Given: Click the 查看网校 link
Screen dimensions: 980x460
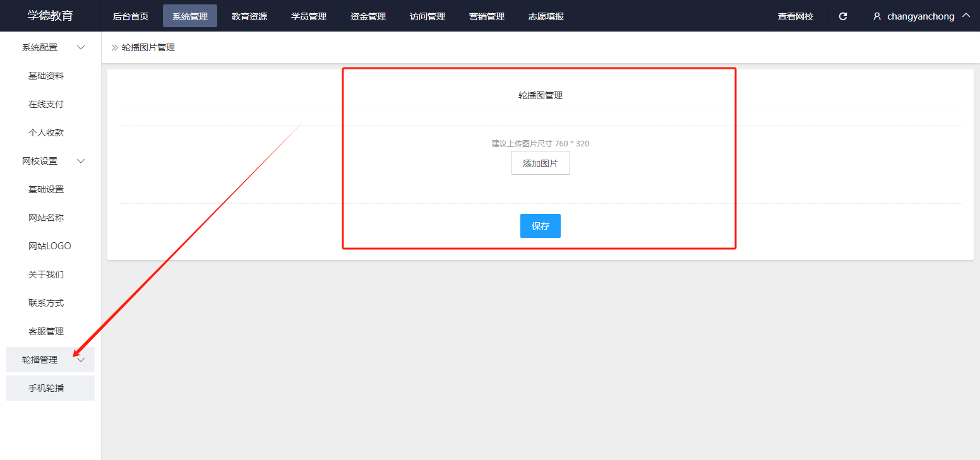Looking at the screenshot, I should (x=796, y=16).
